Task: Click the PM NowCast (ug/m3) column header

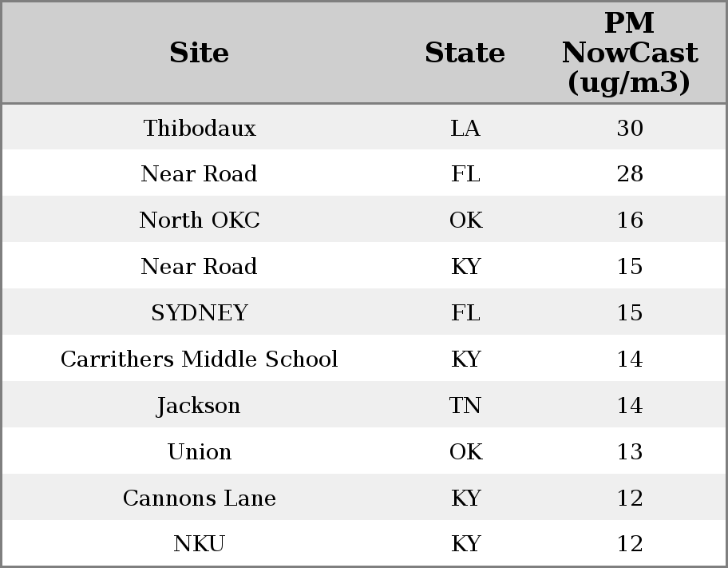Action: tap(629, 54)
